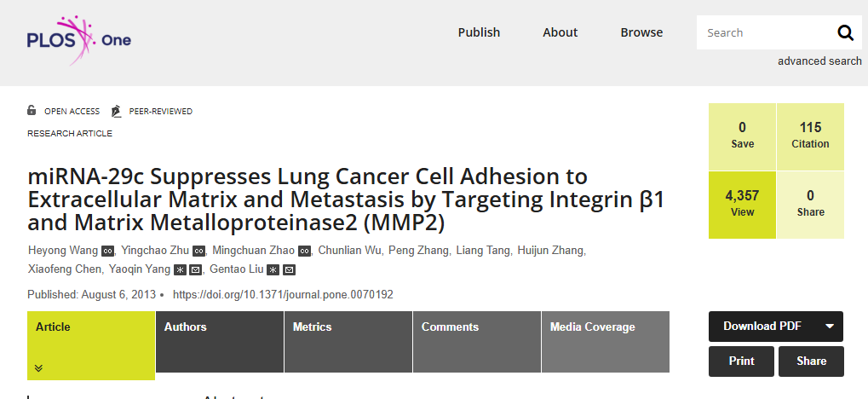The height and width of the screenshot is (399, 868).
Task: Switch to the Media Coverage tab
Action: [x=606, y=341]
